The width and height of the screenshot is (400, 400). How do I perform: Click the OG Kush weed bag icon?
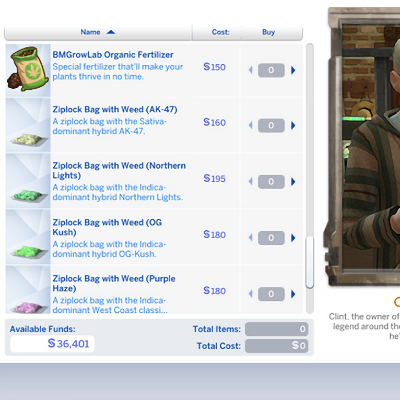pos(28,238)
